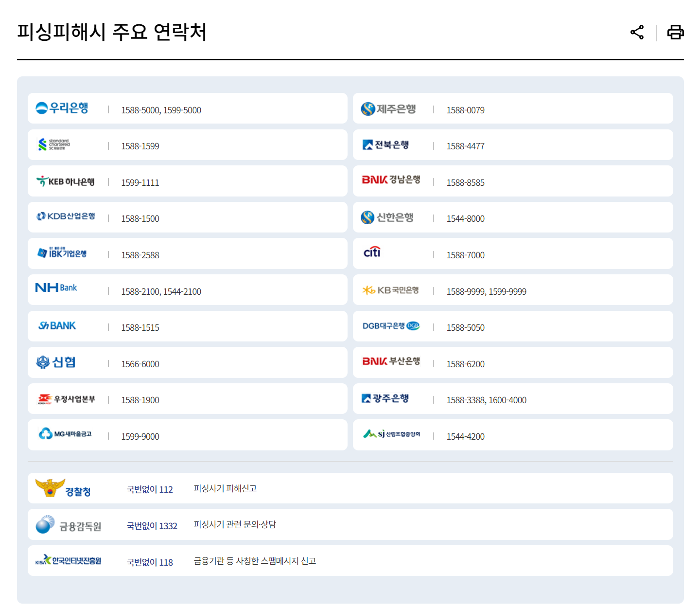Click the Sj산림조합중앙회 logo
The image size is (700, 608).
coord(392,434)
